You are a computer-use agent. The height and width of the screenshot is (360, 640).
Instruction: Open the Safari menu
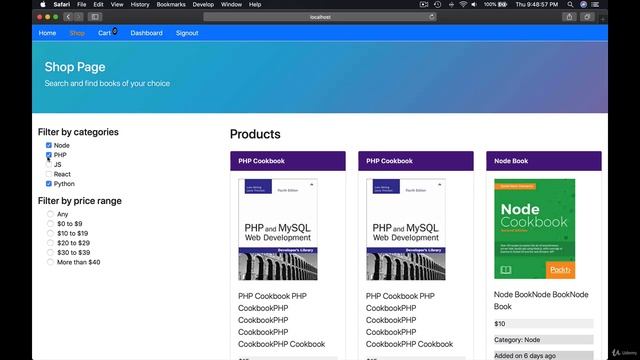tap(62, 4)
